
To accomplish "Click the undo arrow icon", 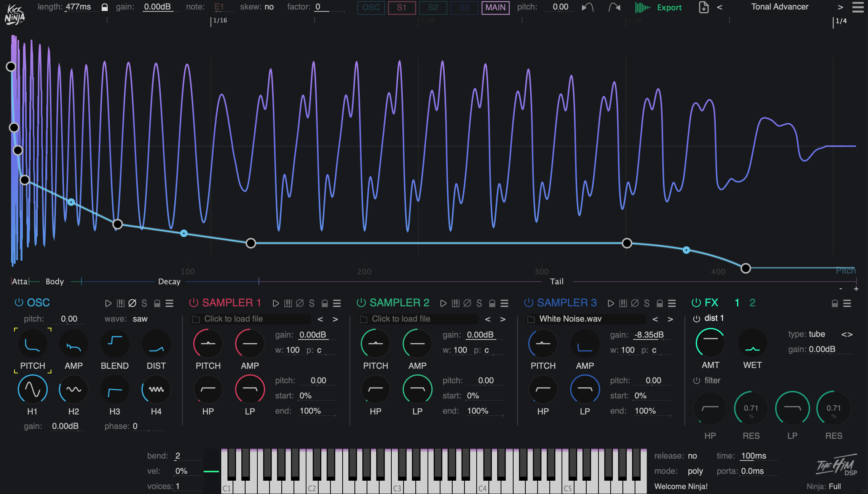I will (x=587, y=7).
